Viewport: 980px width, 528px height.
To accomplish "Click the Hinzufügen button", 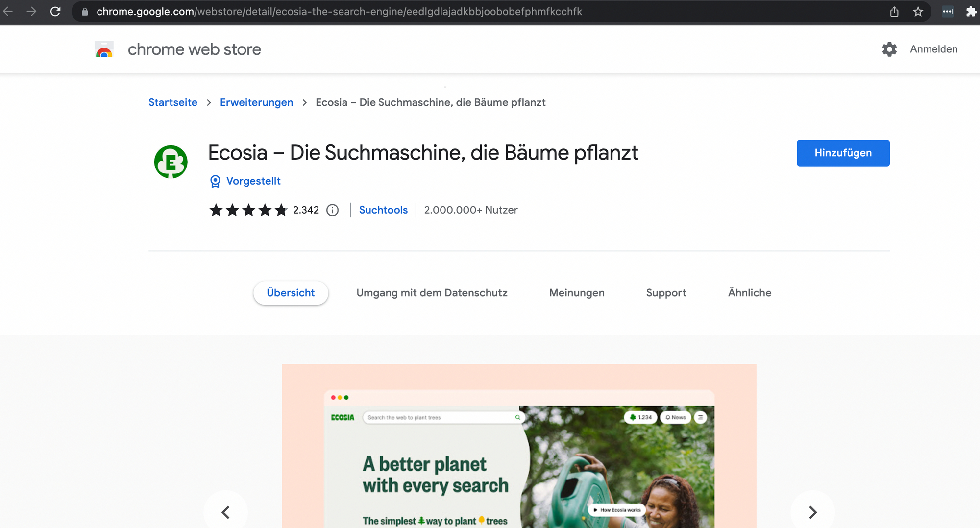I will [843, 153].
